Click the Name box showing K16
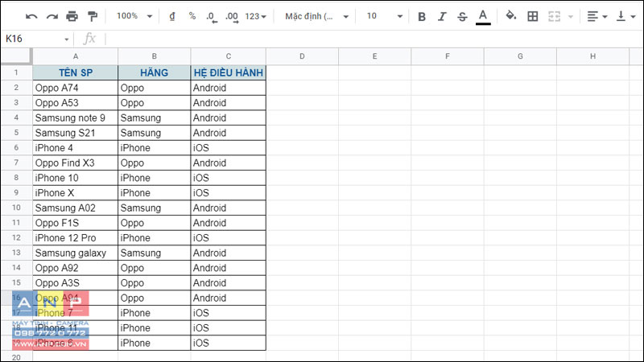 point(33,39)
